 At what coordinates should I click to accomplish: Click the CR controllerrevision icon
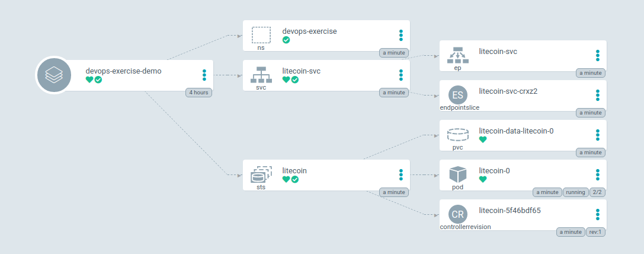[457, 214]
